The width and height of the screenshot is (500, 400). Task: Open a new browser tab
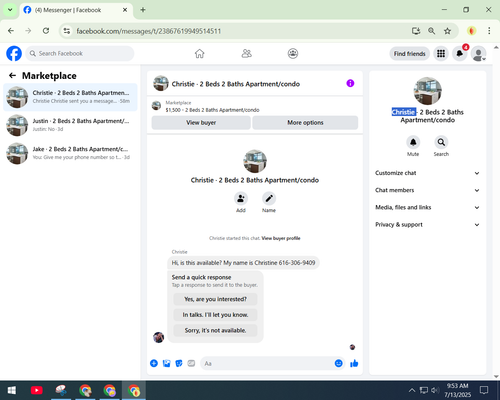[143, 10]
